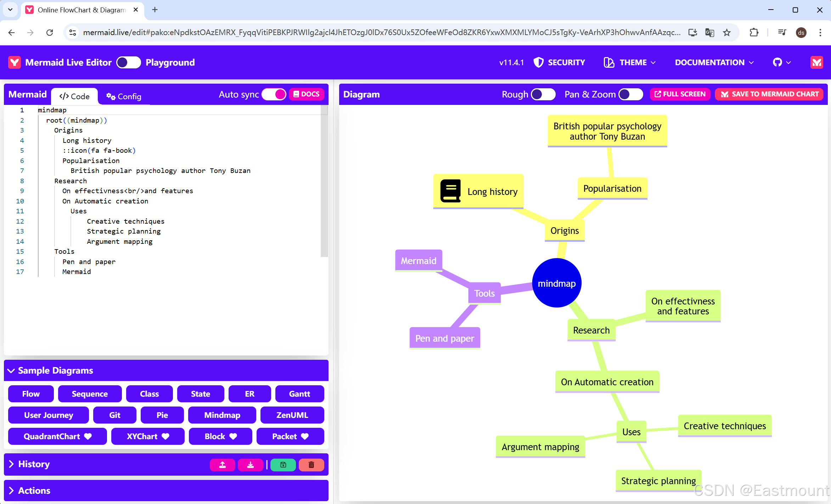This screenshot has width=831, height=504.
Task: Open the browser extensions puzzle icon
Action: tap(754, 33)
